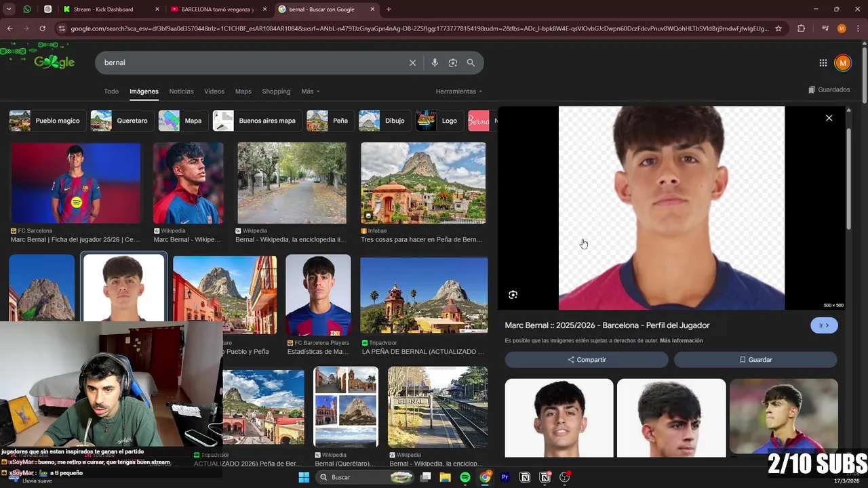Screen dimensions: 868x488
Task: Open Spotify from the taskbar
Action: pos(465,477)
